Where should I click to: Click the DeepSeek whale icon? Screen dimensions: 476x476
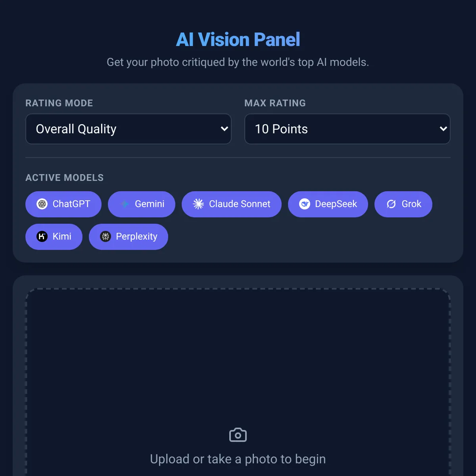(x=305, y=204)
